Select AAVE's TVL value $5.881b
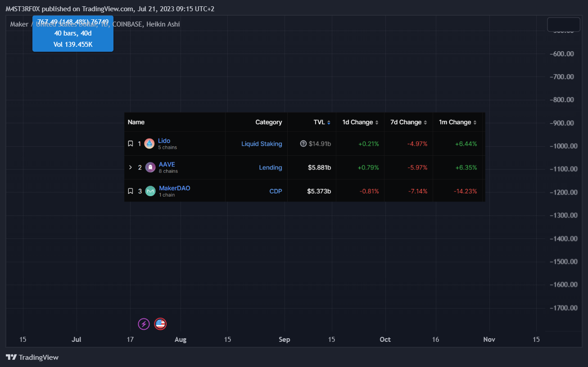This screenshot has width=588, height=367. (x=320, y=167)
